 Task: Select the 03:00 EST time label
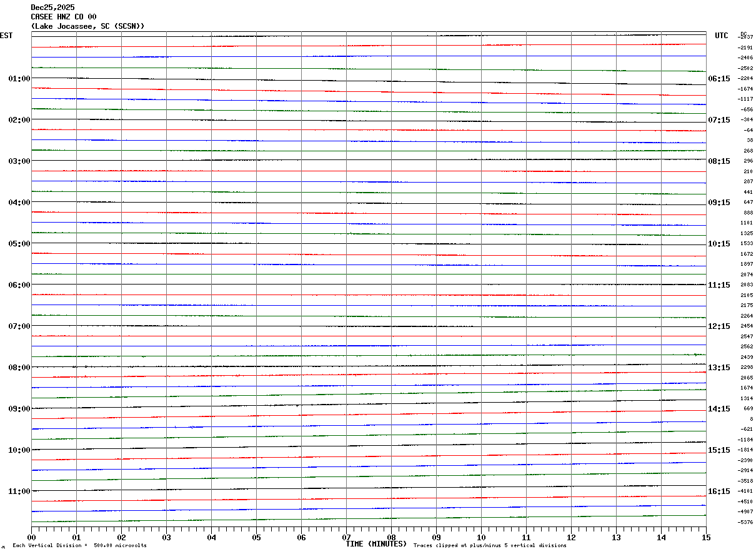pyautogui.click(x=19, y=161)
